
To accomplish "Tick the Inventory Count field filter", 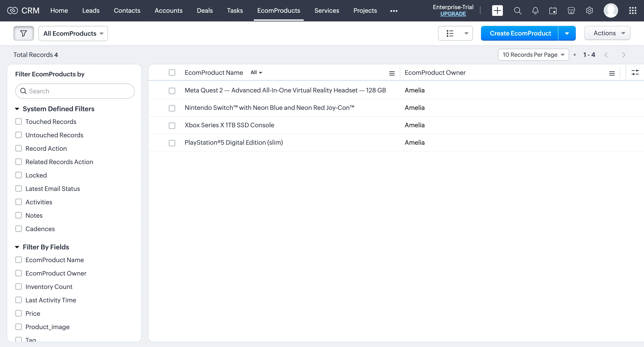I will tap(19, 287).
